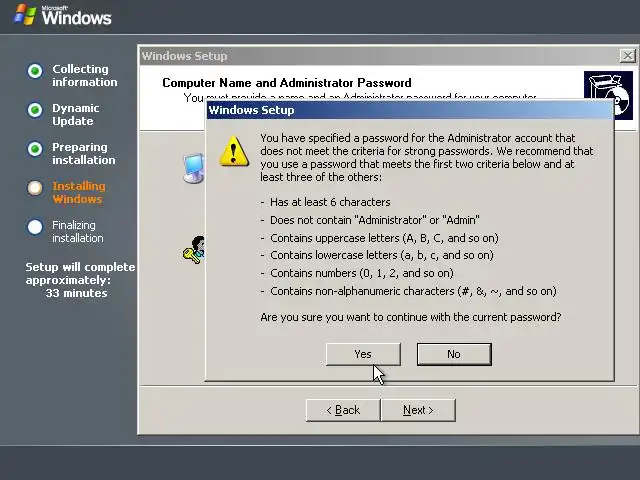Advance setup with the Next button
640x480 pixels.
(x=418, y=410)
